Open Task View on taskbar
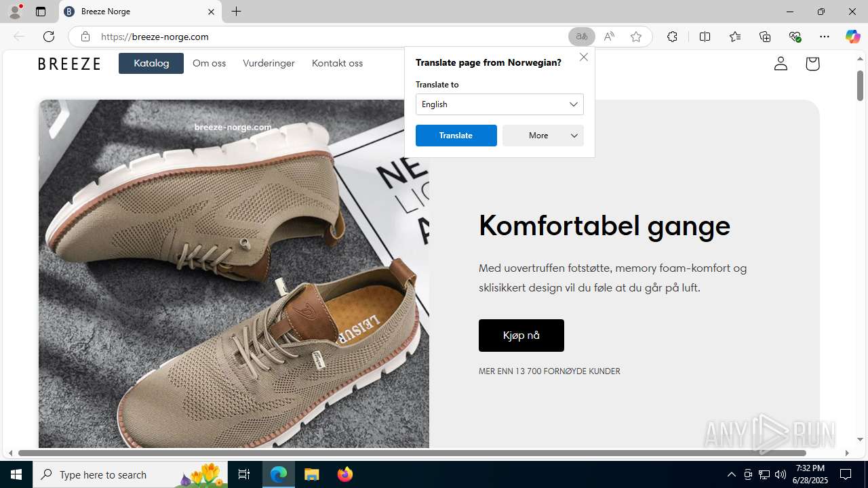Image resolution: width=868 pixels, height=488 pixels. [244, 474]
